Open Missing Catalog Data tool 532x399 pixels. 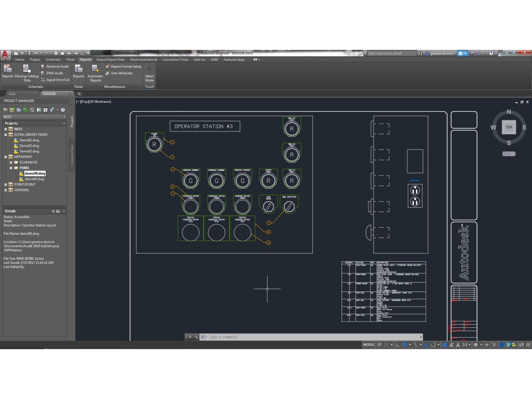pos(27,73)
